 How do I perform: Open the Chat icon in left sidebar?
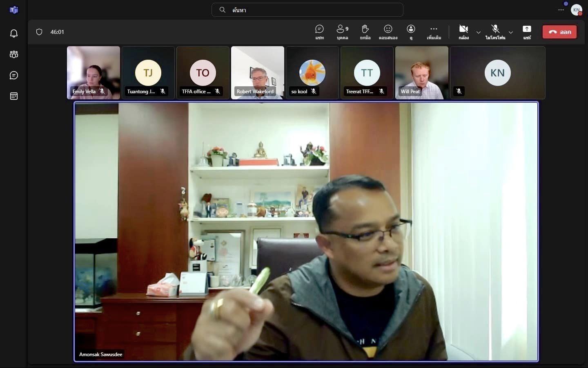point(13,75)
